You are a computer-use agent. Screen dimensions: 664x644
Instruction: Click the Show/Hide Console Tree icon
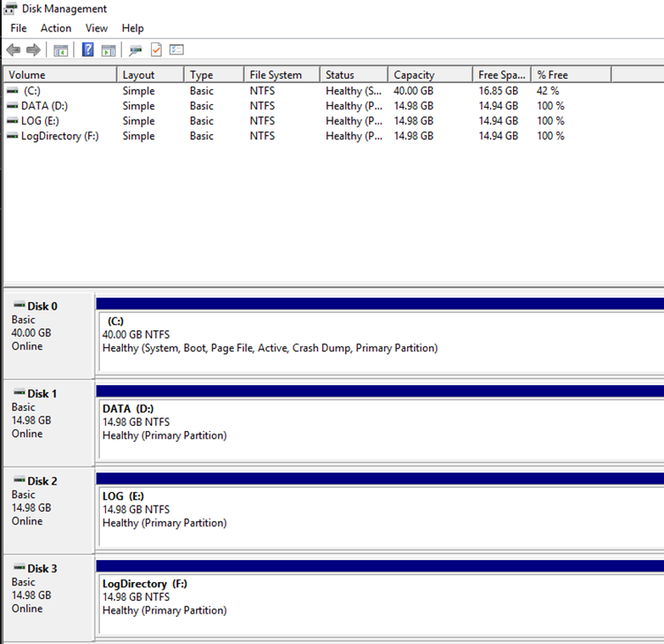click(x=60, y=50)
